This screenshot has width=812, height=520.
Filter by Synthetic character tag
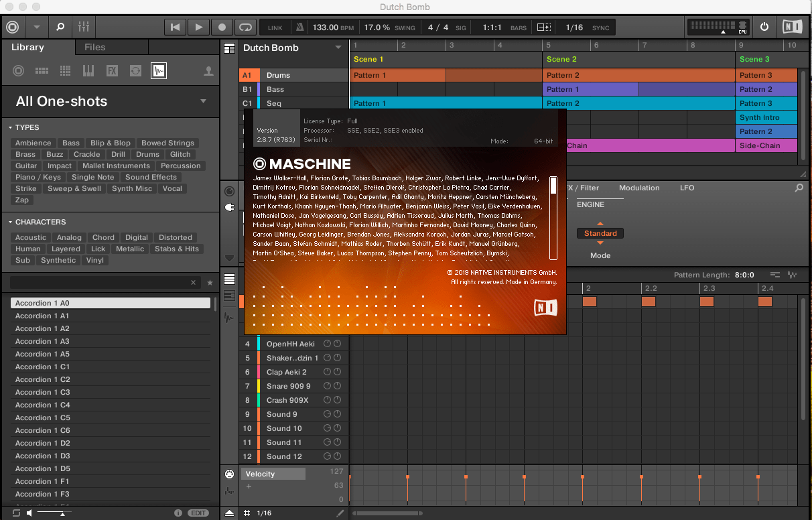(x=58, y=260)
